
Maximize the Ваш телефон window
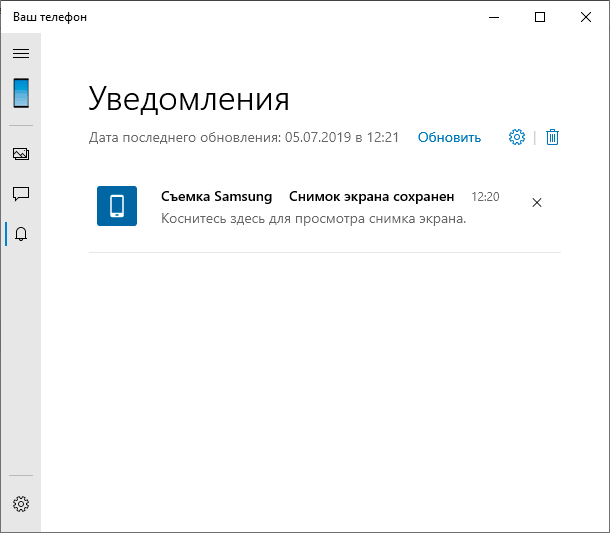[x=540, y=17]
